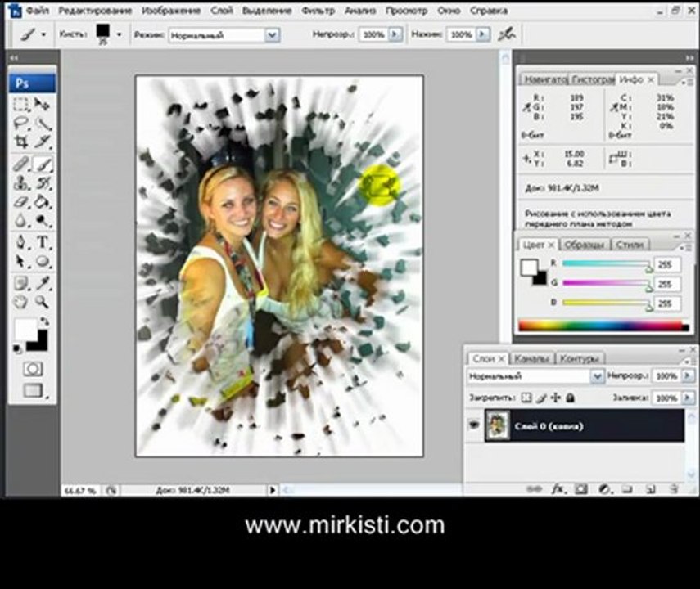The image size is (700, 589).
Task: Create a new layer icon
Action: point(650,489)
